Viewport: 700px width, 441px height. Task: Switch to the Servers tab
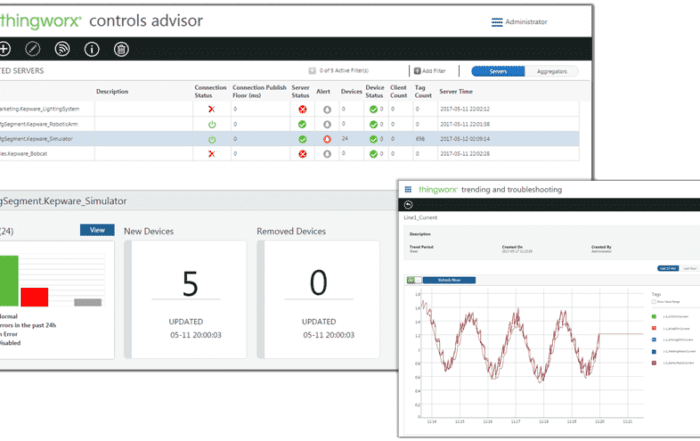point(498,71)
